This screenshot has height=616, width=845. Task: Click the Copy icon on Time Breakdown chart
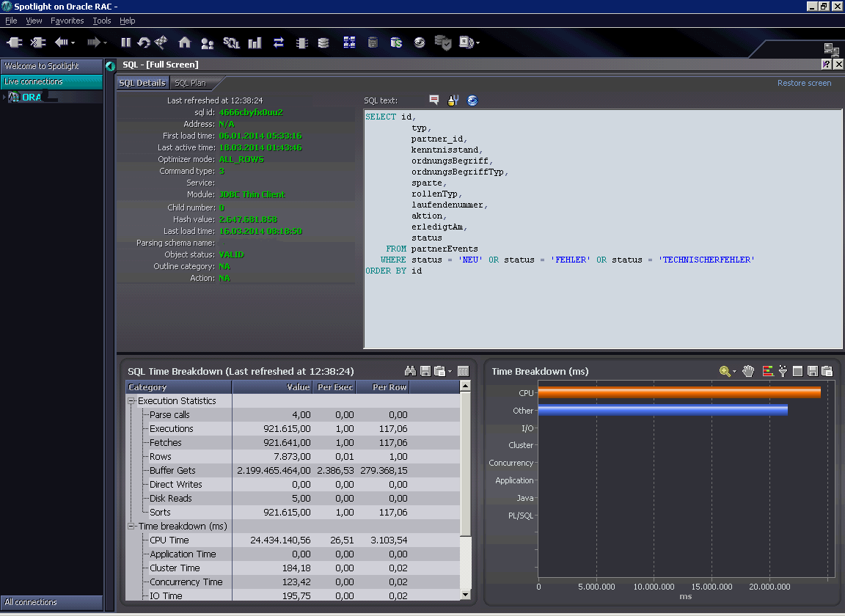coord(827,371)
